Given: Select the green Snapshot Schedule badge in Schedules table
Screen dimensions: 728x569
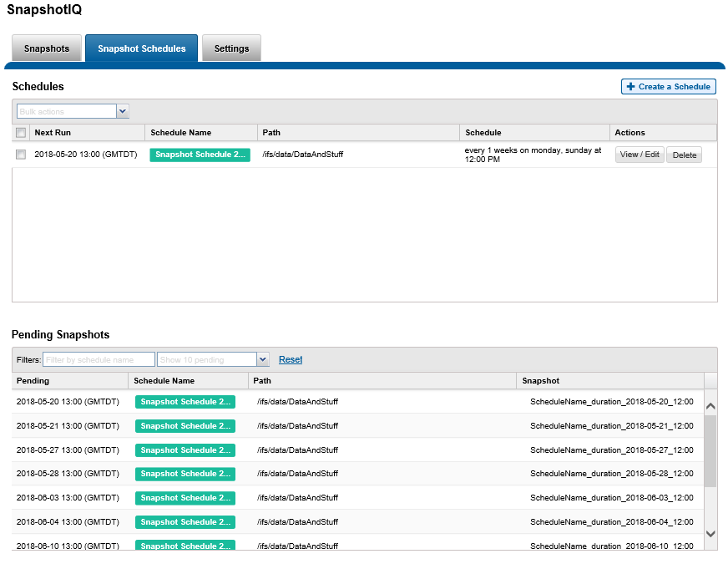Looking at the screenshot, I should point(200,155).
